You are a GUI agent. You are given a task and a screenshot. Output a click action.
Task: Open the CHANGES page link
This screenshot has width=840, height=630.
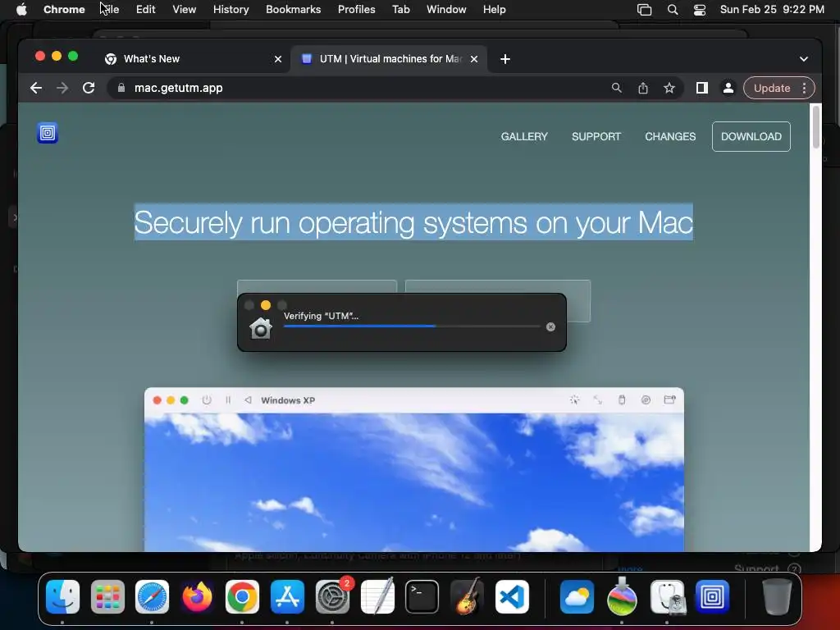click(670, 137)
